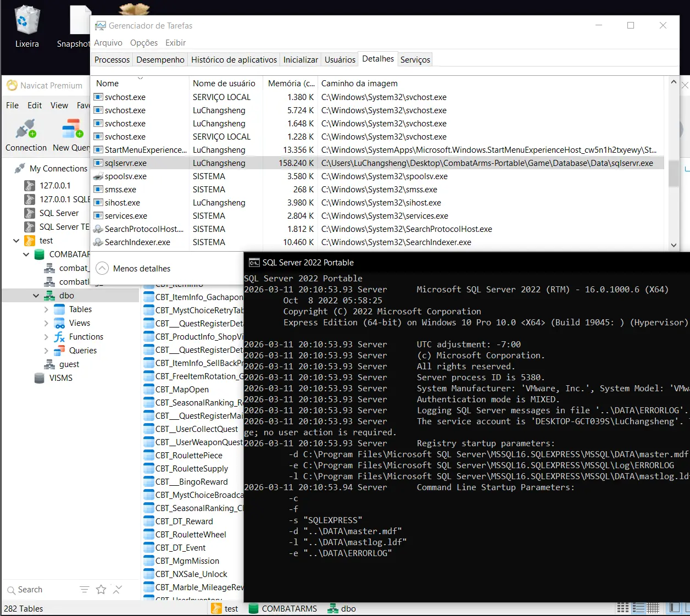Click the 127.0.0.1 connection icon
Image resolution: width=690 pixels, height=616 pixels.
tap(30, 186)
